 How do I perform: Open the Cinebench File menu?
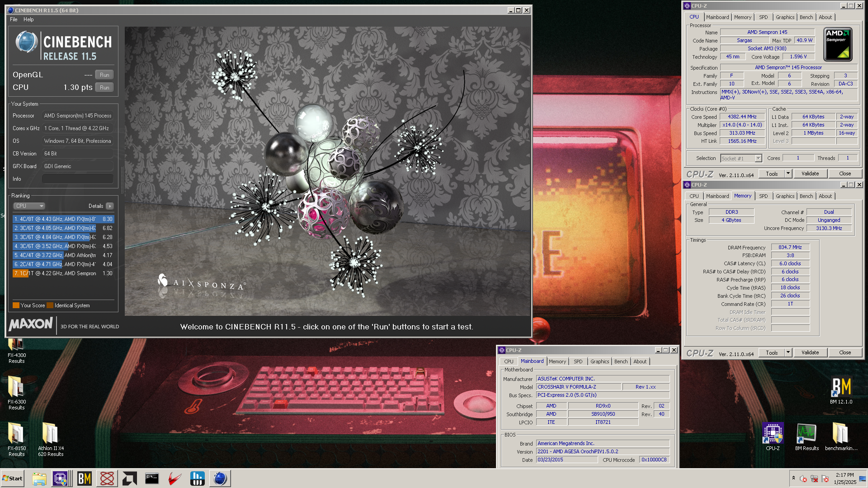pyautogui.click(x=14, y=19)
